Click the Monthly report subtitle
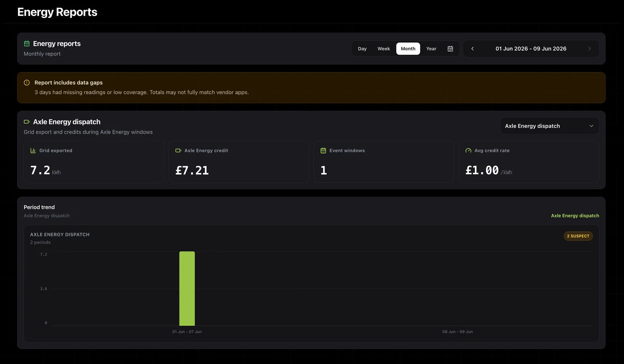This screenshot has width=624, height=364. tap(42, 54)
